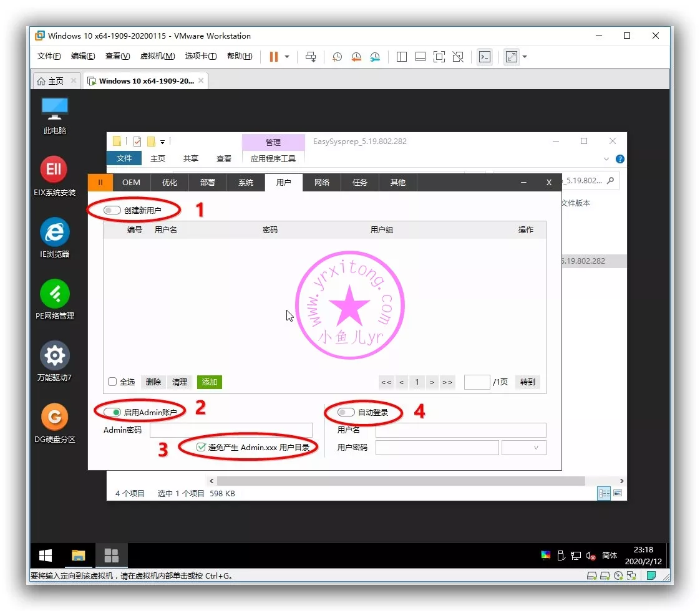Toggle the 创建新用户 switch

click(x=112, y=211)
